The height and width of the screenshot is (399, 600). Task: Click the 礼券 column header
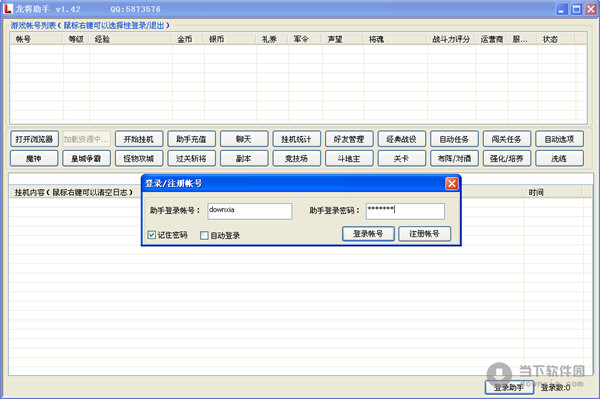272,39
